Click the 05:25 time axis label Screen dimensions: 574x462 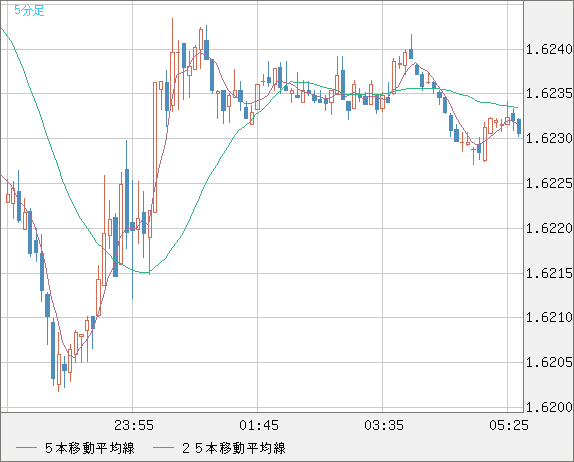pos(509,425)
